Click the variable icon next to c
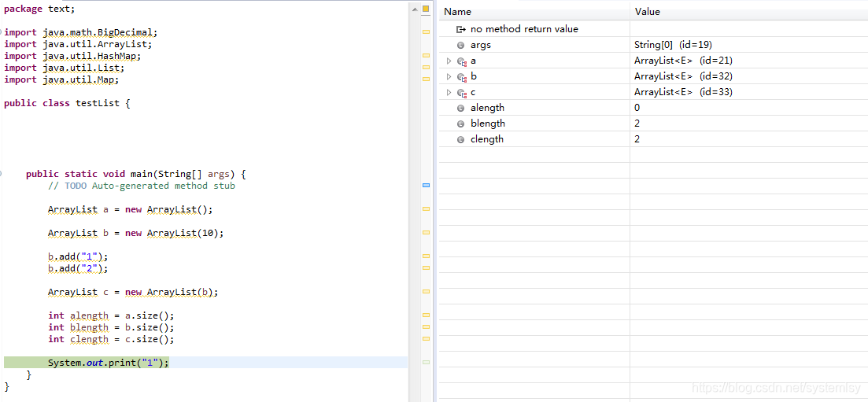This screenshot has height=402, width=868. click(x=462, y=93)
